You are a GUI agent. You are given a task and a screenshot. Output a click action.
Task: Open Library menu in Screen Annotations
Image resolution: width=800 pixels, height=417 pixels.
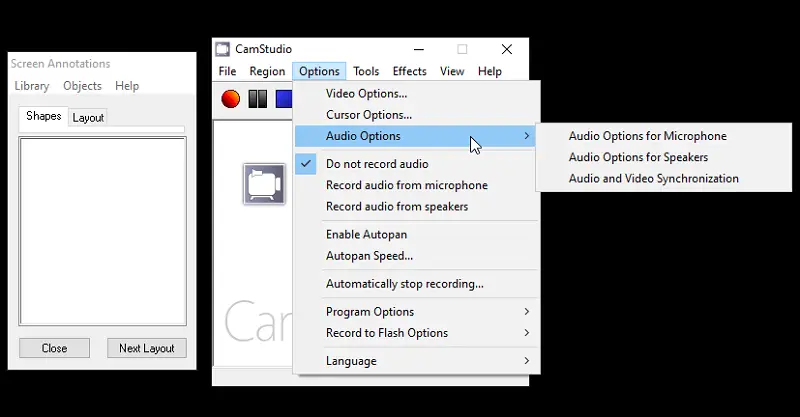tap(32, 86)
